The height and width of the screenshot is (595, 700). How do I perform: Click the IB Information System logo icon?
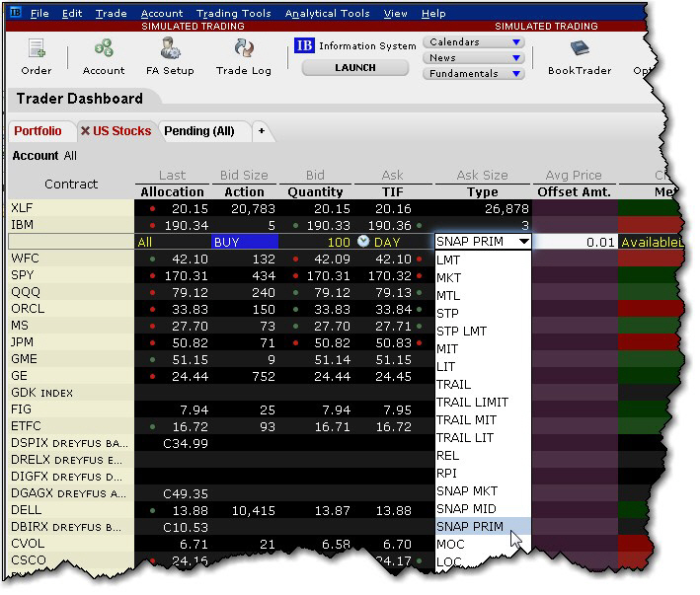304,45
